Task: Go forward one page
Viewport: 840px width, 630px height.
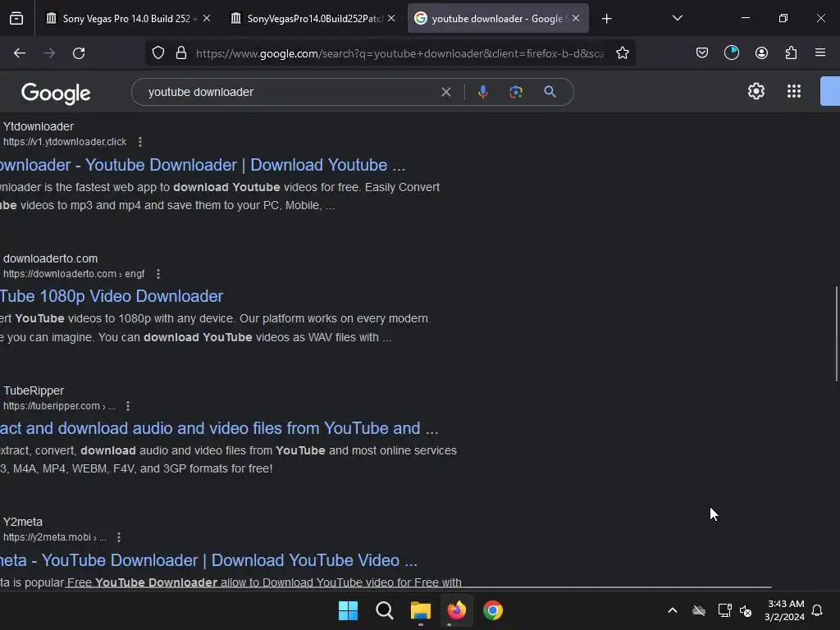Action: click(49, 53)
